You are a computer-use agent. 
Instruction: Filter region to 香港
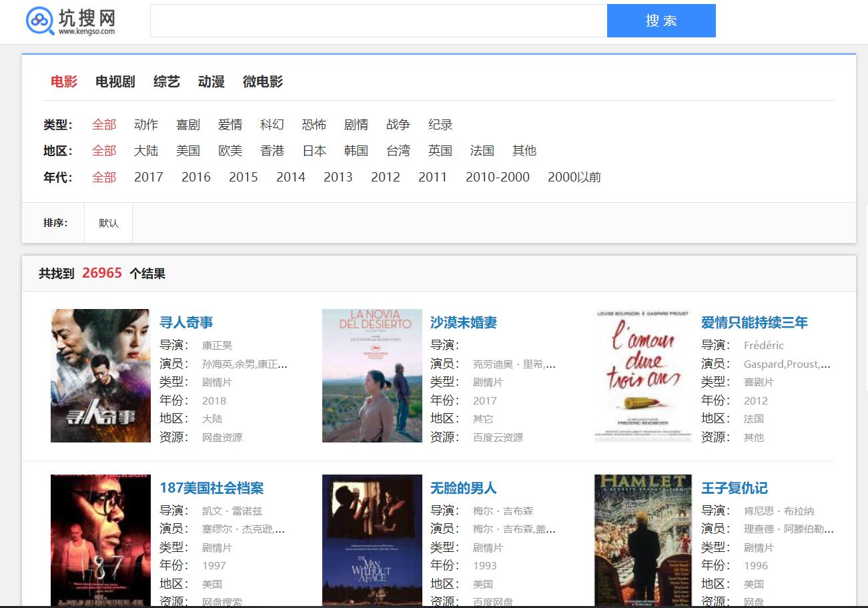tap(272, 151)
